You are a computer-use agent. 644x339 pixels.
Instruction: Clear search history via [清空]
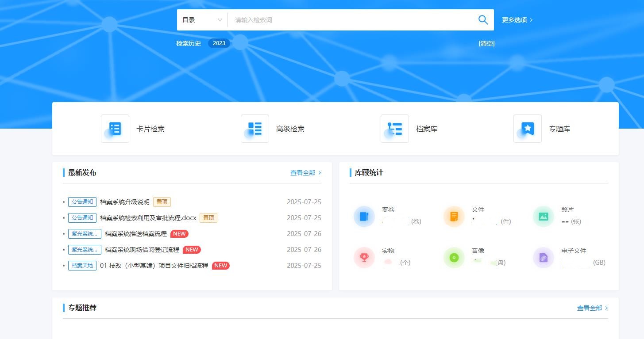(x=486, y=43)
